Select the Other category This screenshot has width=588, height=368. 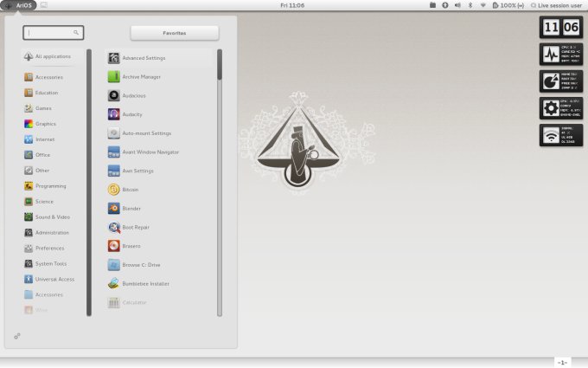pos(36,171)
